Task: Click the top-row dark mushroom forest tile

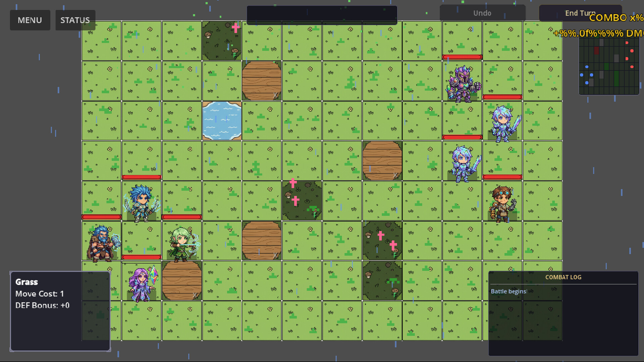Action: pyautogui.click(x=222, y=41)
